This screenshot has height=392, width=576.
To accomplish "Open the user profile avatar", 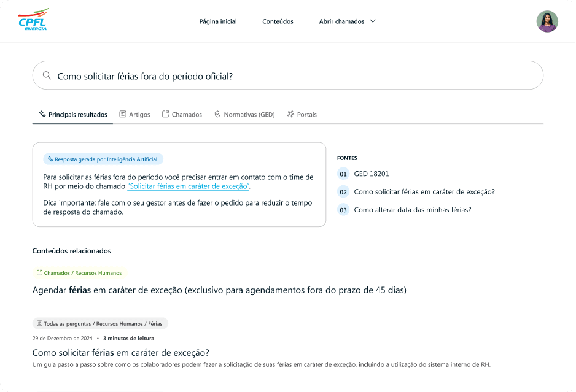I will click(x=547, y=21).
